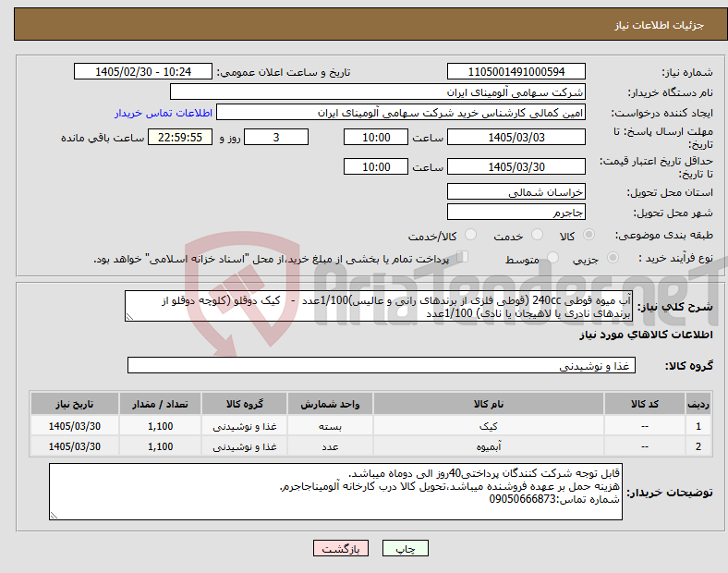Image resolution: width=728 pixels, height=573 pixels.
Task: Click row number 2 cell
Action: click(x=698, y=446)
